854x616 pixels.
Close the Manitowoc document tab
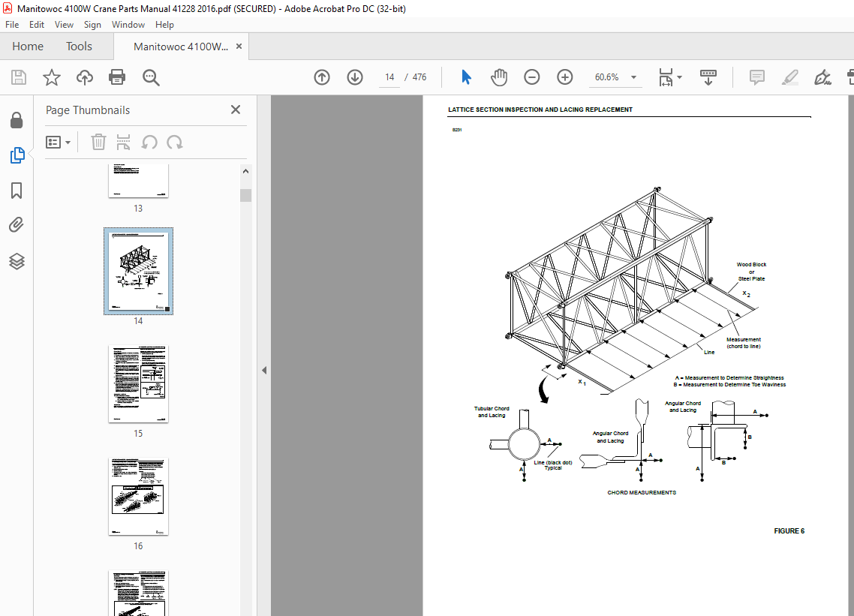tap(239, 47)
